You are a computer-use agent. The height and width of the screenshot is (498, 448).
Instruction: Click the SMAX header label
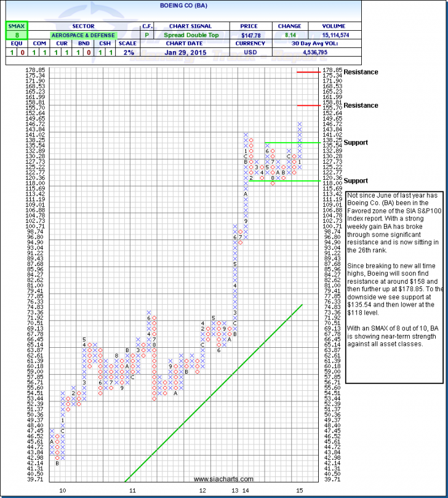(x=15, y=27)
